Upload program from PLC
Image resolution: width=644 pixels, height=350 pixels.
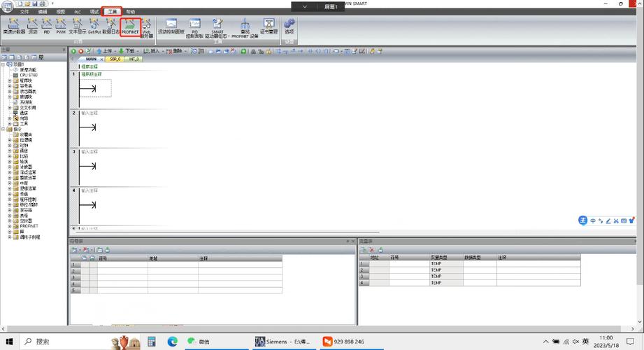click(x=104, y=51)
